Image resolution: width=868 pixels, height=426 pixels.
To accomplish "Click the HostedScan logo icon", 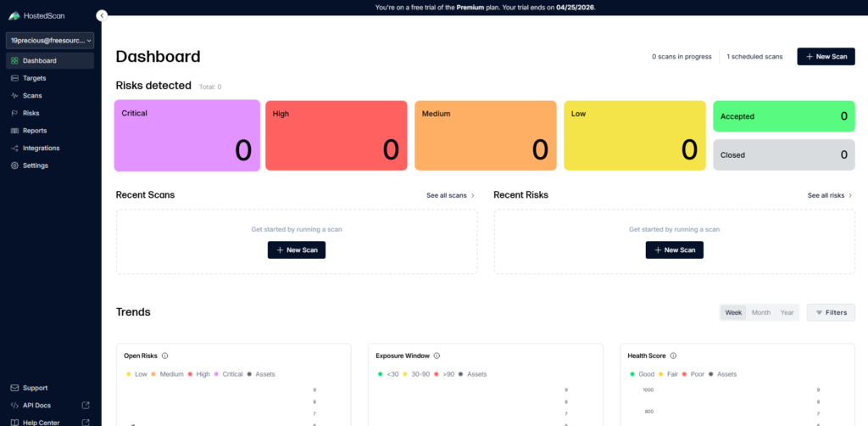I will tap(14, 16).
